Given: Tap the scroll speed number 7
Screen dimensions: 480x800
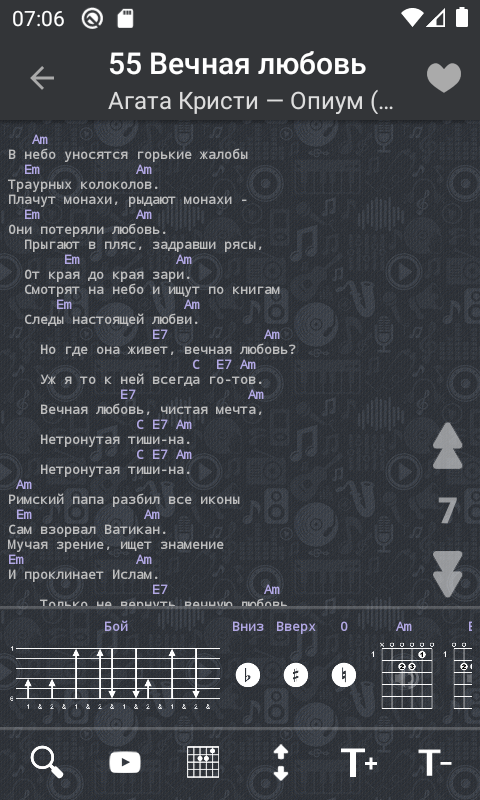Looking at the screenshot, I should pyautogui.click(x=447, y=511).
